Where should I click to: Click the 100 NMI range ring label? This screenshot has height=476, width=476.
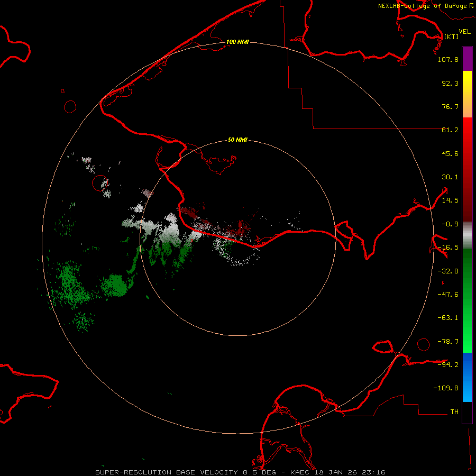[237, 42]
